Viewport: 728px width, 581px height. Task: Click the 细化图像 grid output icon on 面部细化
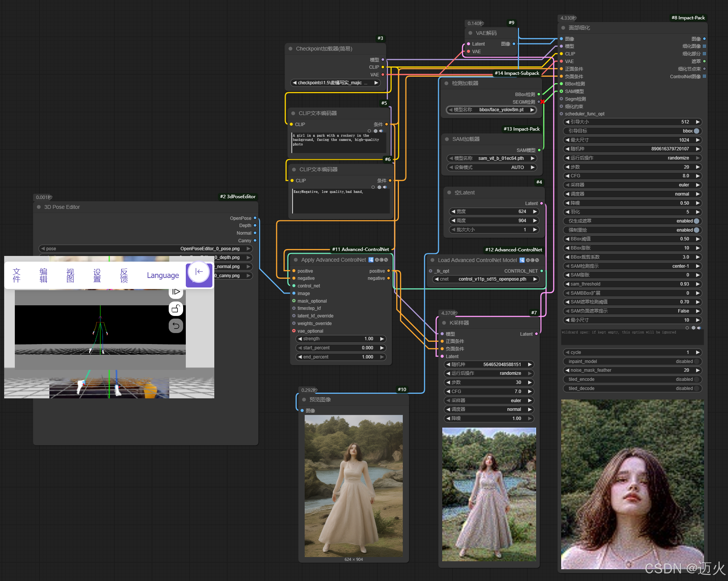point(704,46)
